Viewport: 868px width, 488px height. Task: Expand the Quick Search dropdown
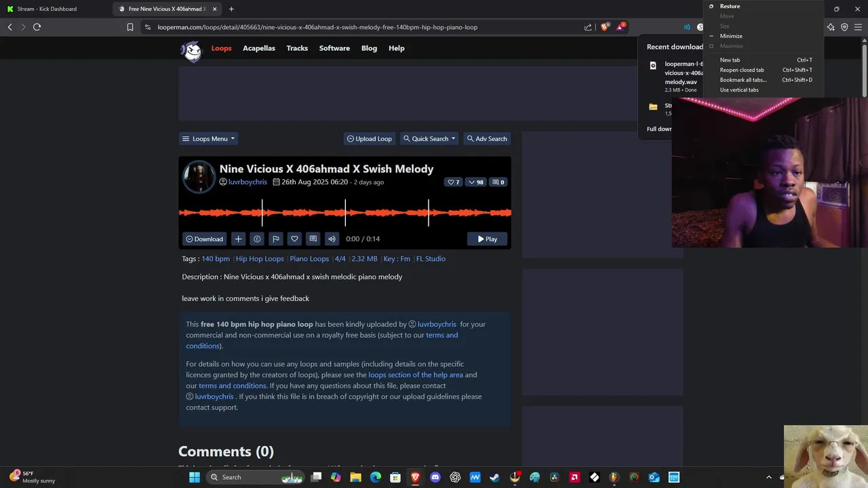click(x=430, y=139)
